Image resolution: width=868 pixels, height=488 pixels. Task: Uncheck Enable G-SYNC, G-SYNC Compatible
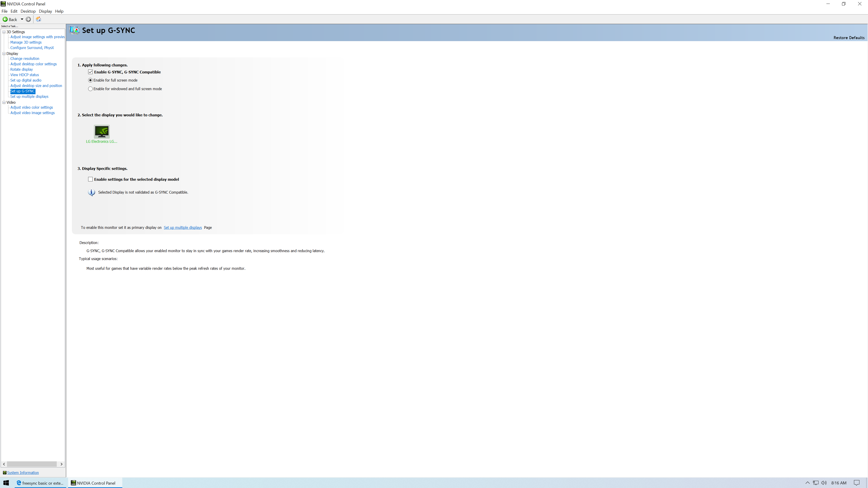point(90,72)
